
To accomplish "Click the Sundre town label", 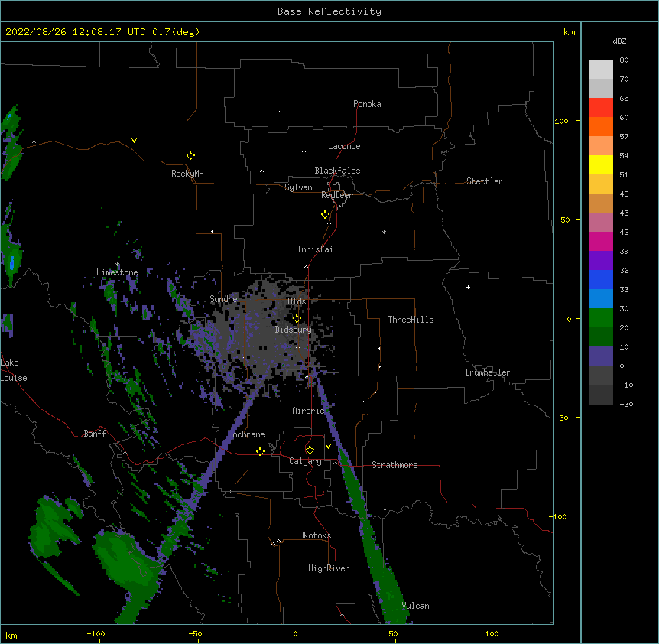I will (x=223, y=299).
